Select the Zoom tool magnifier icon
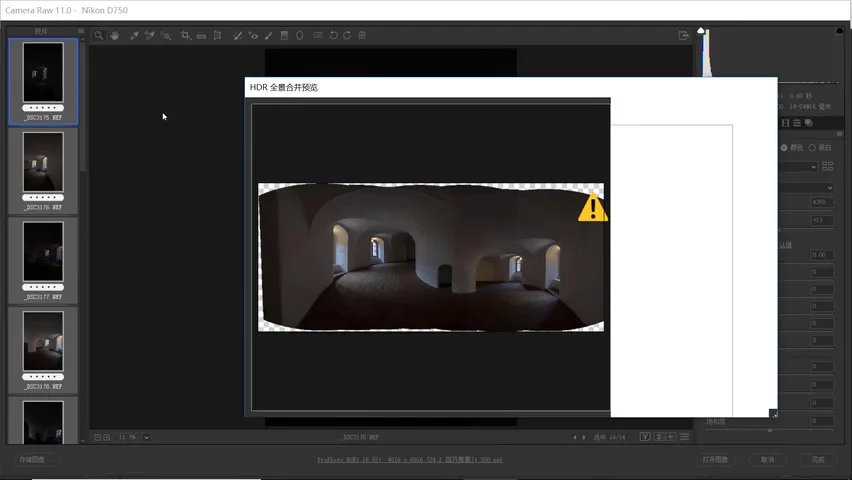Screen dimensions: 852x480 98,35
